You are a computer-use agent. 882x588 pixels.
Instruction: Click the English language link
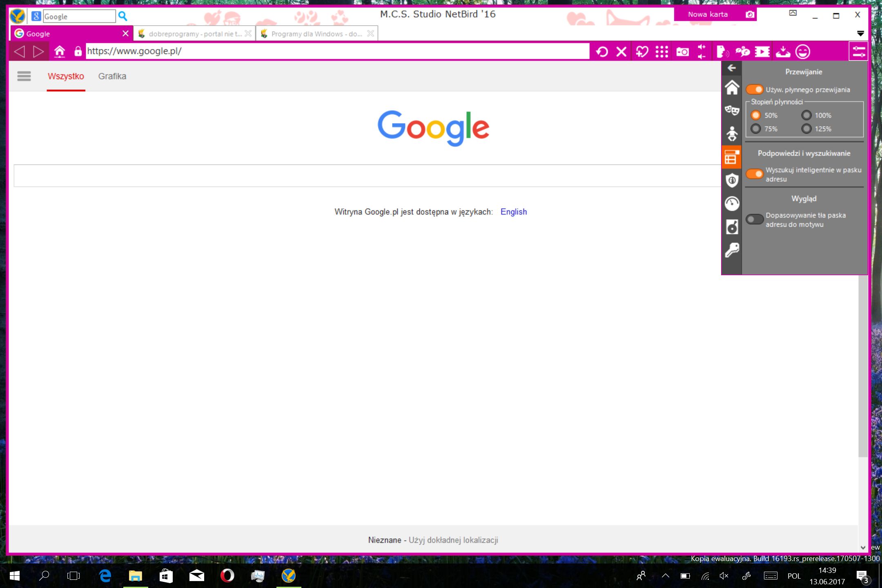point(513,212)
